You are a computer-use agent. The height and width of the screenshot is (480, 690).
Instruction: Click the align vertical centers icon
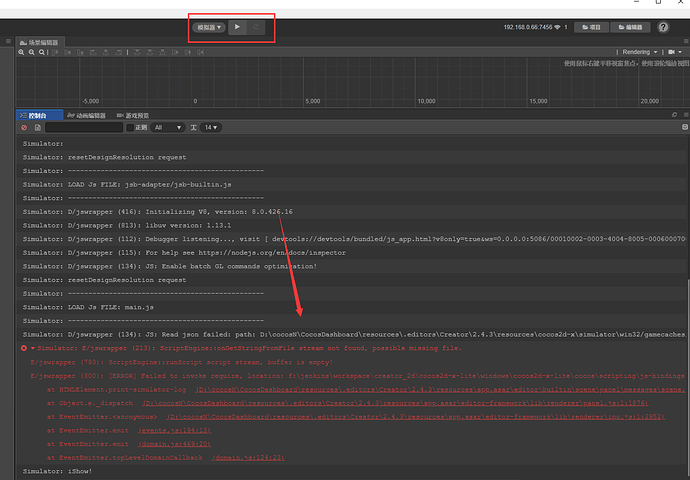tap(67, 52)
